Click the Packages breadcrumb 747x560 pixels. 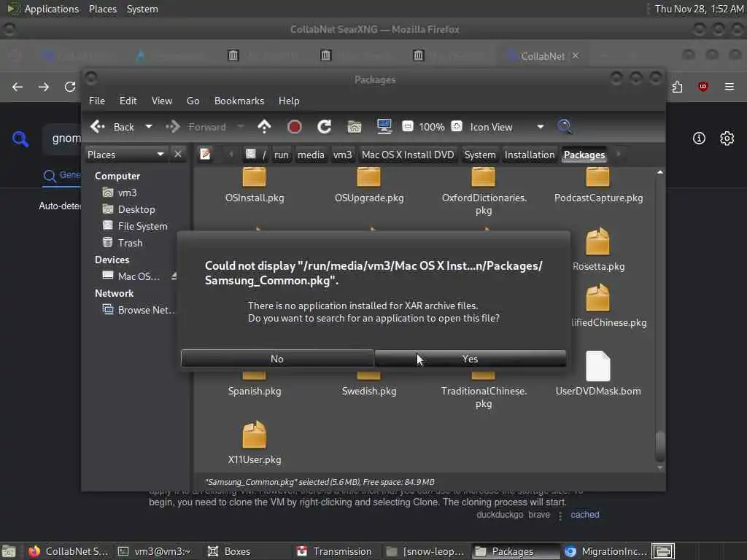(x=584, y=155)
